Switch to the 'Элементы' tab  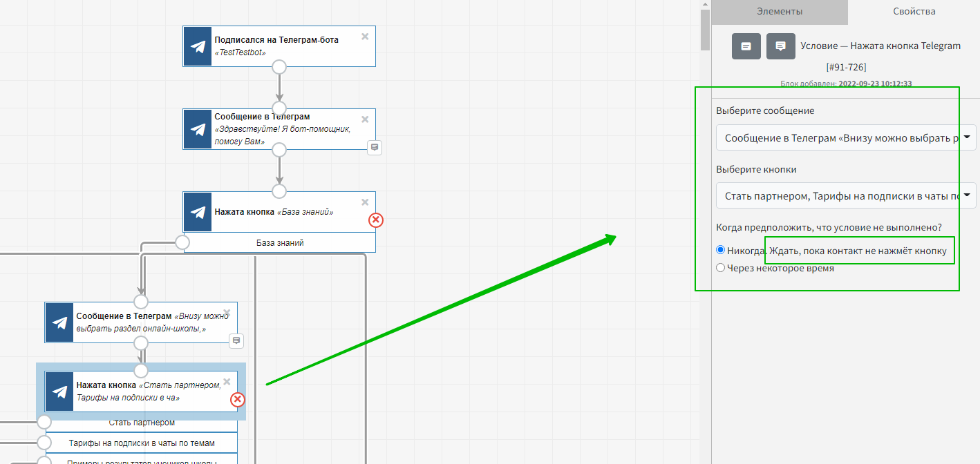(x=780, y=12)
